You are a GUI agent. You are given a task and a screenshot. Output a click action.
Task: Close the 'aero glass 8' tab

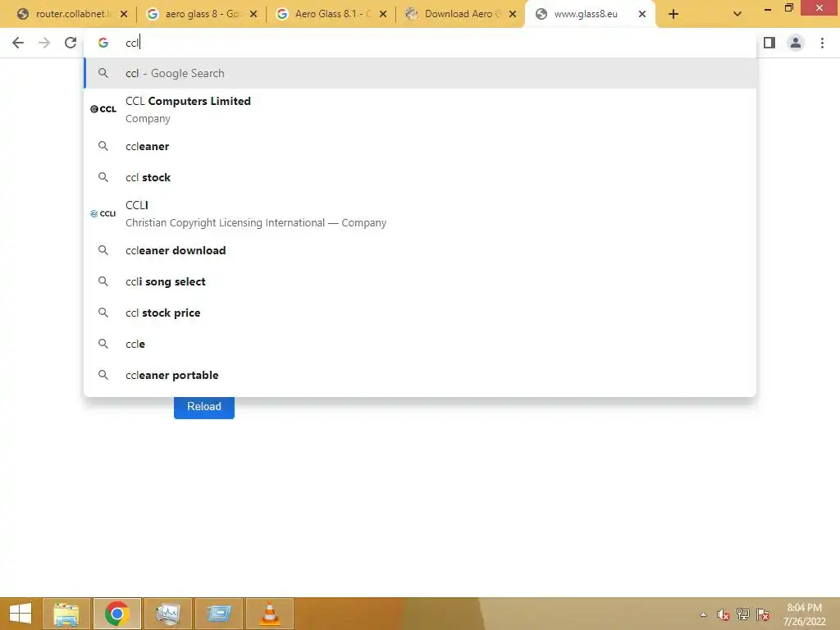coord(253,14)
